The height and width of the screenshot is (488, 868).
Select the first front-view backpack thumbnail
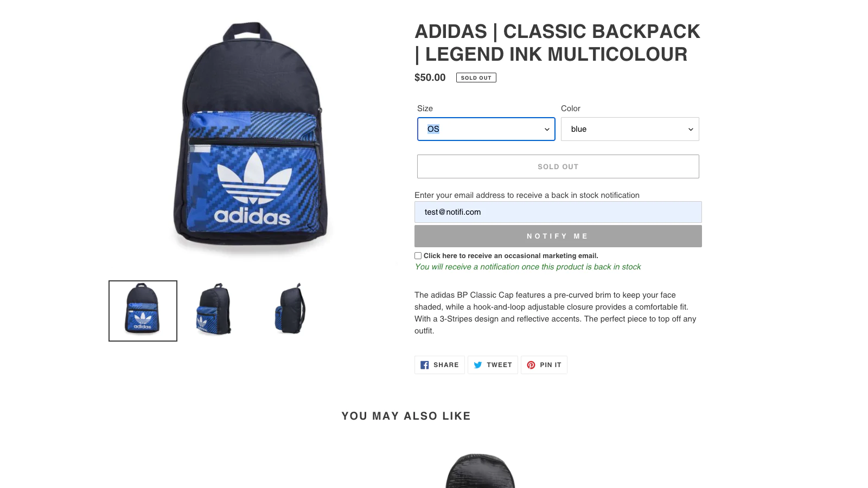143,311
